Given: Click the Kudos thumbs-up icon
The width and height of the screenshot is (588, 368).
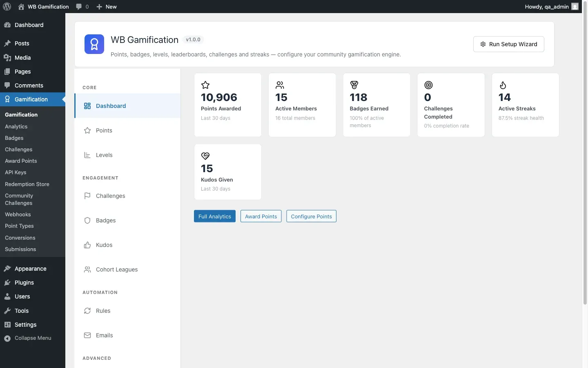Looking at the screenshot, I should point(87,245).
